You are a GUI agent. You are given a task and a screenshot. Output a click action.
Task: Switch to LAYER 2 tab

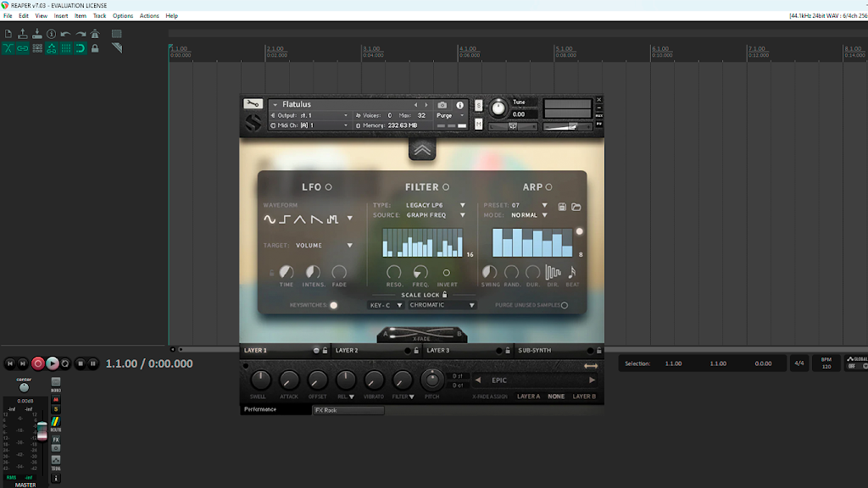(x=376, y=350)
